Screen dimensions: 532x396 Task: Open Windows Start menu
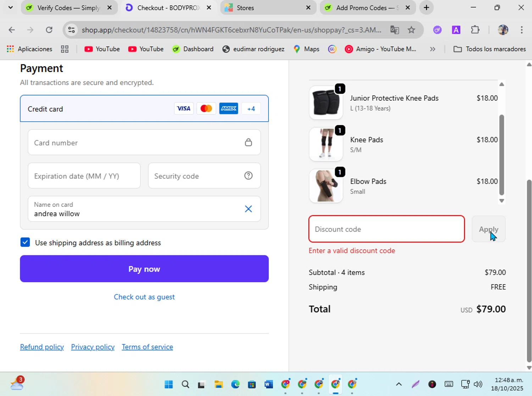click(169, 384)
